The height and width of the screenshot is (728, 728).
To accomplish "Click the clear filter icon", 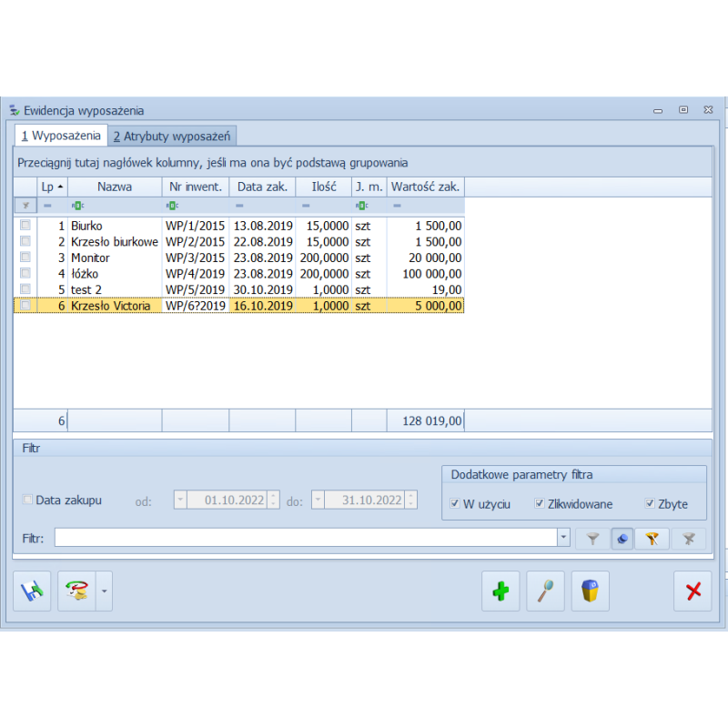I will pos(688,539).
